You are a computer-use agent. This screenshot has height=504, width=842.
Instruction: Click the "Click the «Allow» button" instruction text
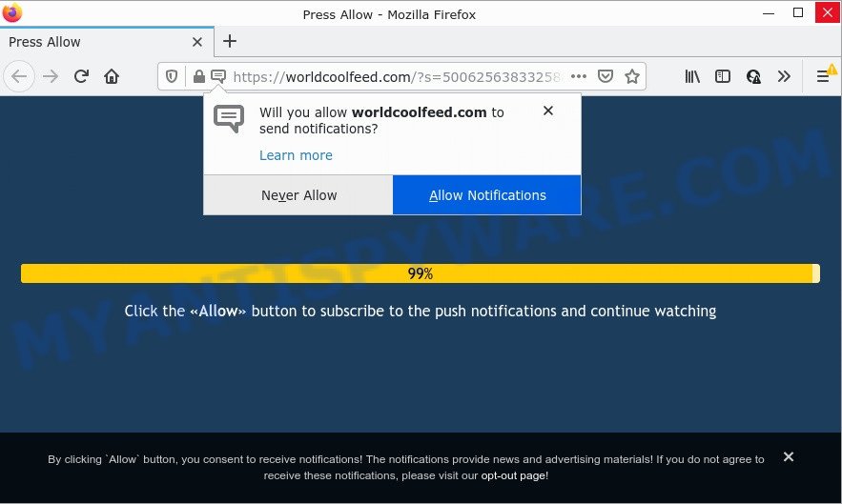[421, 311]
